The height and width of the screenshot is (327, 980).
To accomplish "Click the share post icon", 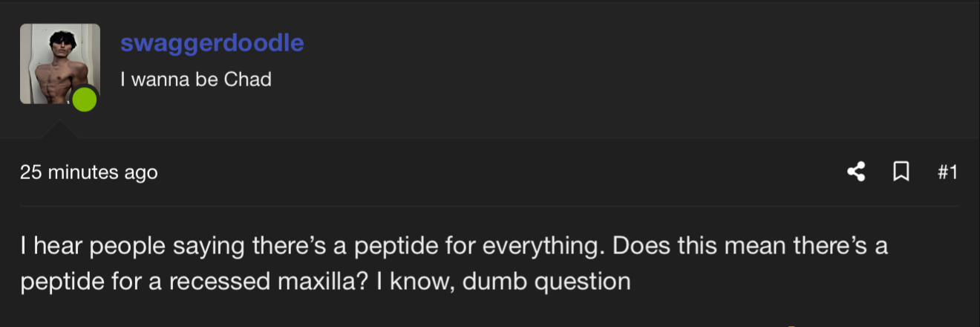I will (x=856, y=172).
